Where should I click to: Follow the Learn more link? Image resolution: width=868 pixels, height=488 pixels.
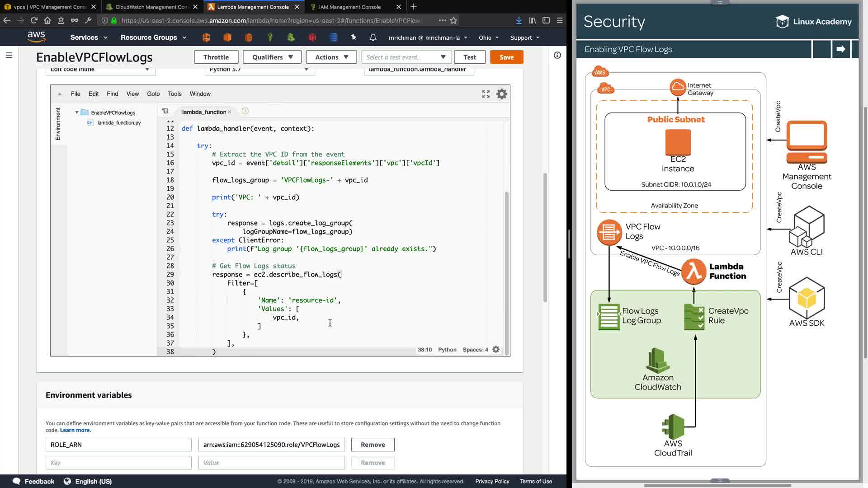pyautogui.click(x=75, y=430)
